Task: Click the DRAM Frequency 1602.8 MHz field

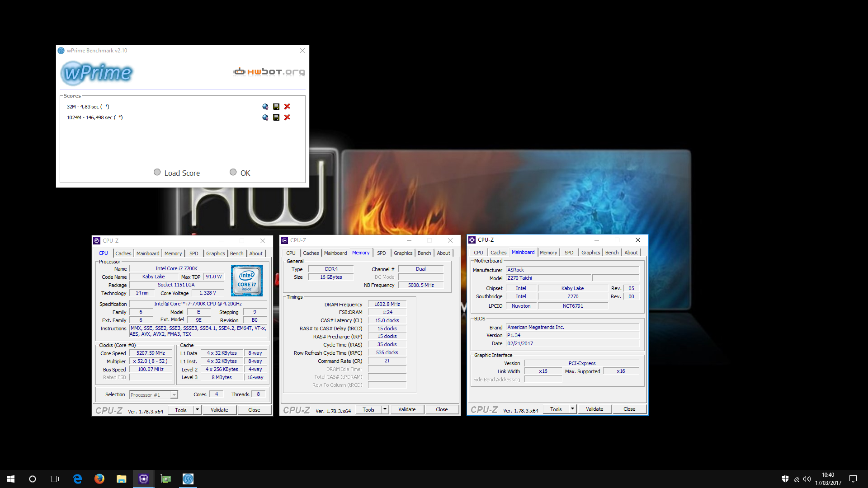Action: [x=387, y=305]
